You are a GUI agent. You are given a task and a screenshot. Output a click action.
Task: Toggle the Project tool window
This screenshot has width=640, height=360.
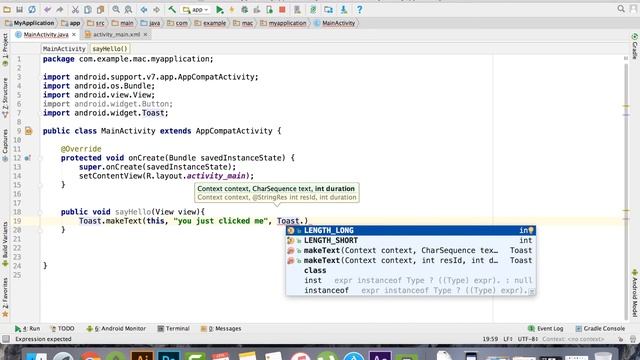(5, 50)
